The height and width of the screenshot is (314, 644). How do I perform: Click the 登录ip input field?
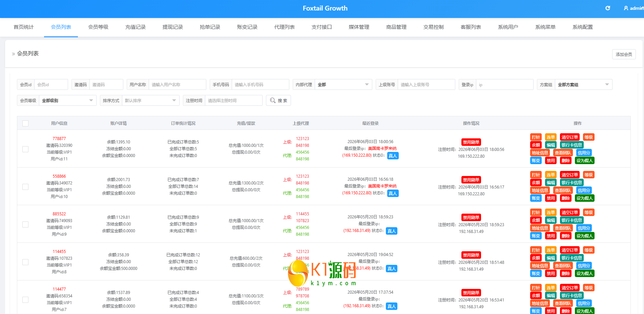(x=504, y=84)
